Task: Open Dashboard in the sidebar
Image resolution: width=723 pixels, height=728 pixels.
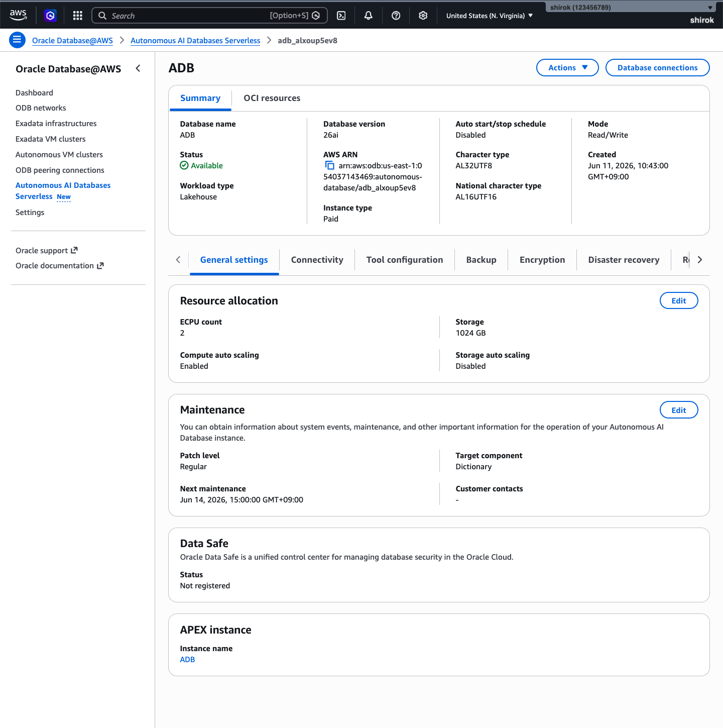Action: 34,92
